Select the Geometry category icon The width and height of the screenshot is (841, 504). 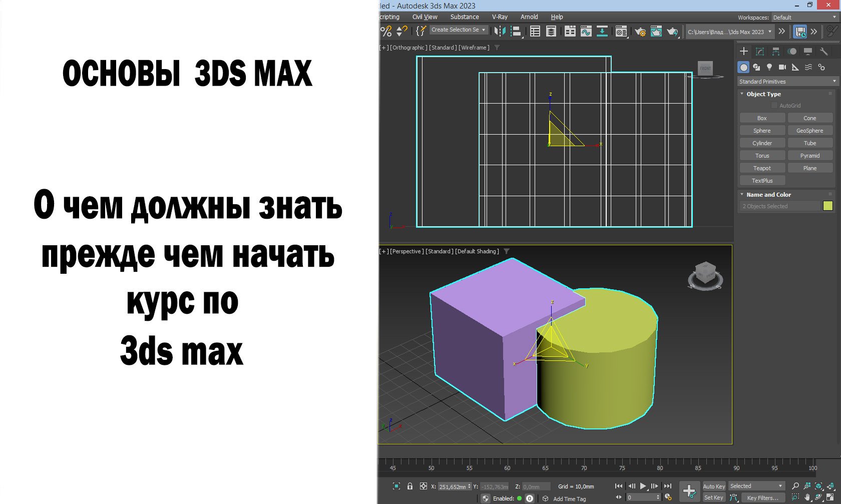click(744, 67)
